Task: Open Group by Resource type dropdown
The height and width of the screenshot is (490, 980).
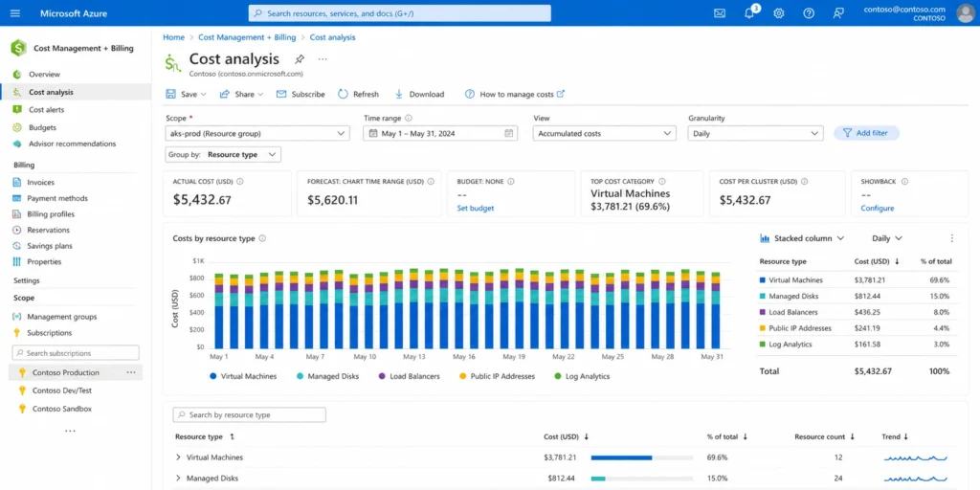Action: (x=223, y=154)
